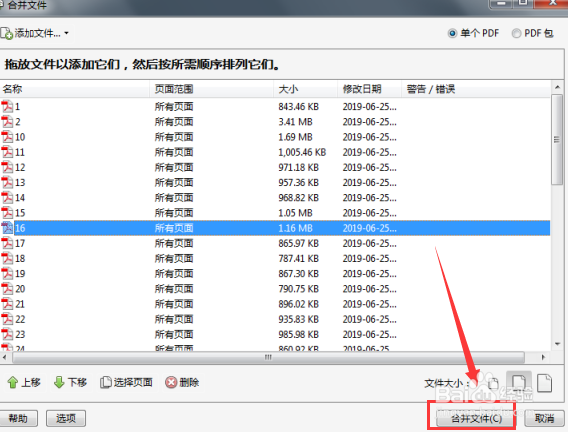Click the PDF icon of file 19
This screenshot has height=432, width=568.
pos(7,274)
